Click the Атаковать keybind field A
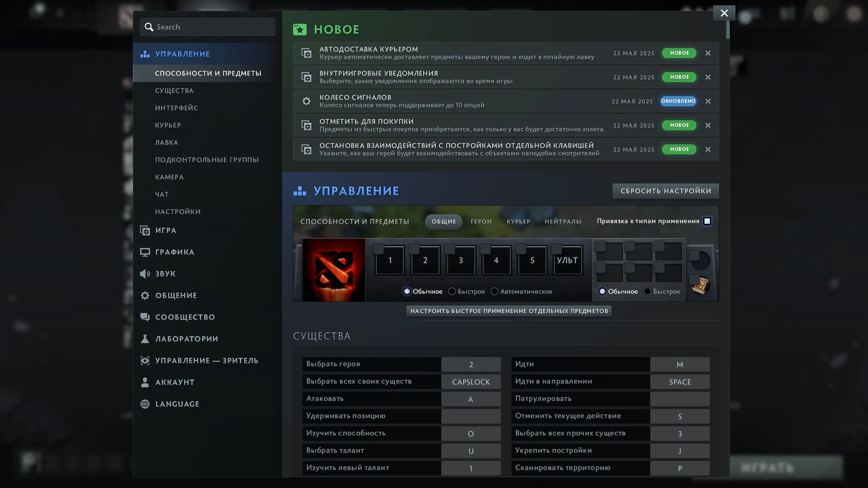Image resolution: width=868 pixels, height=488 pixels. (471, 399)
